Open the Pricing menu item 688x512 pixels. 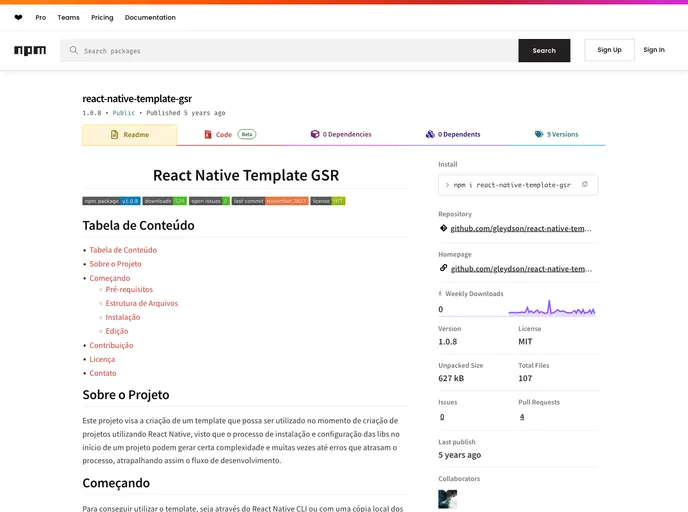tap(102, 18)
